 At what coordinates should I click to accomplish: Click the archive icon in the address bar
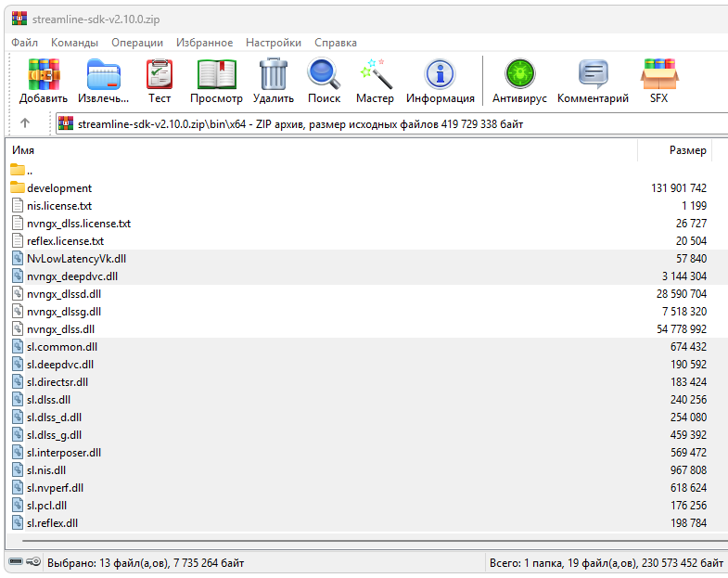pyautogui.click(x=66, y=123)
